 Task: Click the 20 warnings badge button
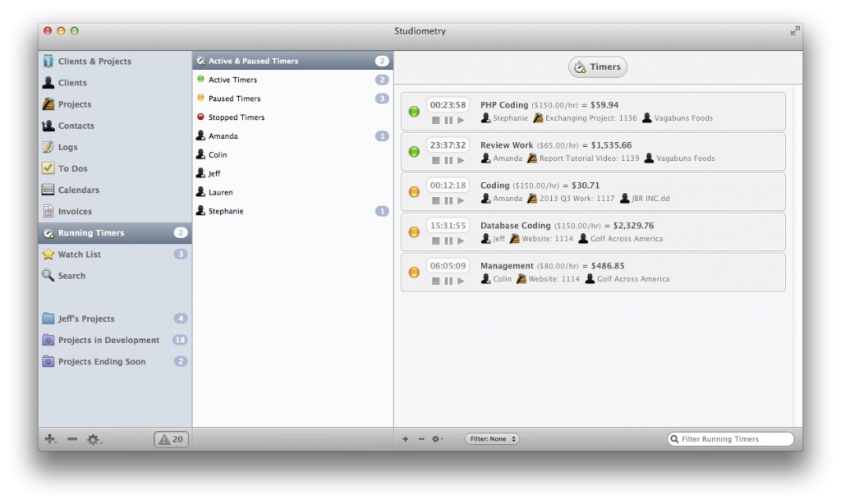(170, 439)
